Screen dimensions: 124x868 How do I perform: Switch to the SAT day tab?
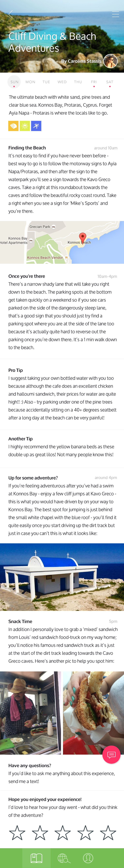click(x=110, y=82)
